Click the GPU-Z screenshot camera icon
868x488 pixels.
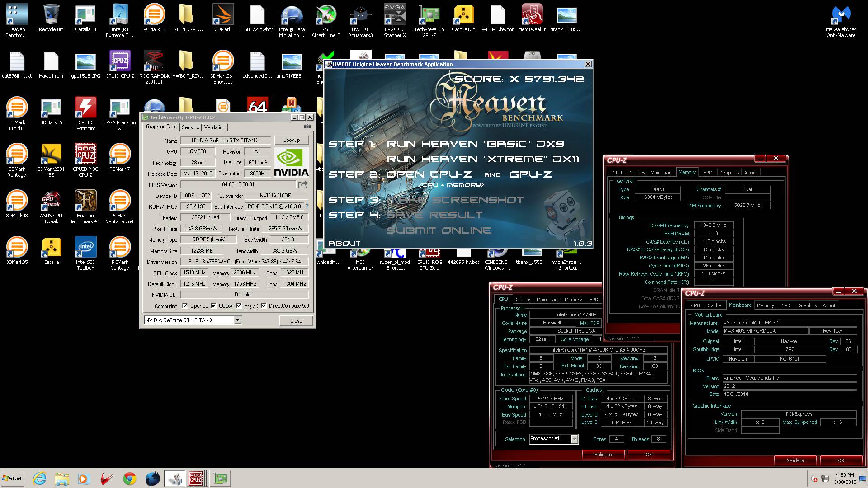click(307, 127)
